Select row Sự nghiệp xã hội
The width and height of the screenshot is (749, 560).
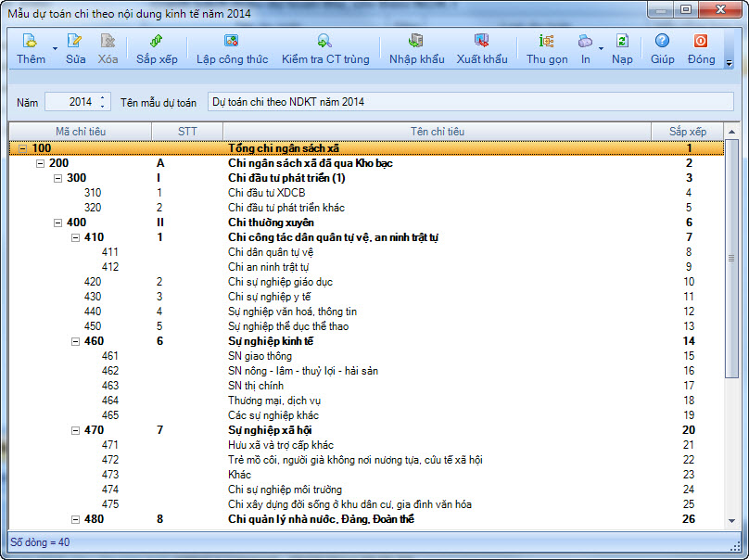coord(366,429)
